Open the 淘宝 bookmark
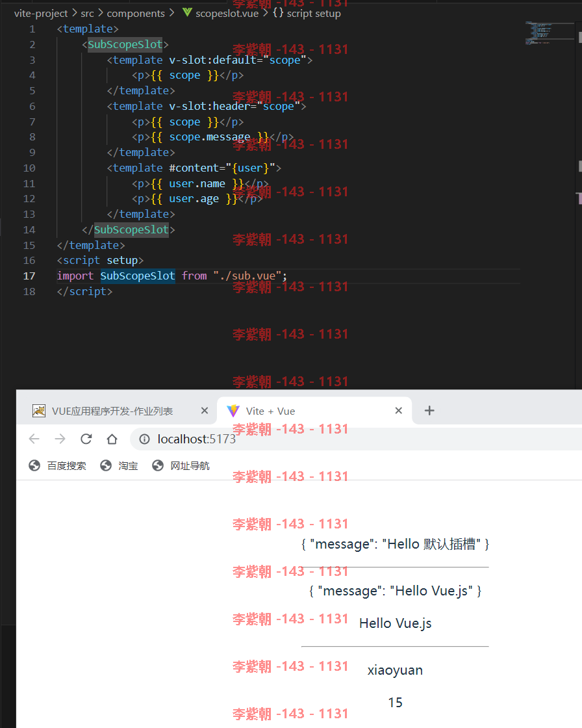The image size is (582, 728). [120, 465]
